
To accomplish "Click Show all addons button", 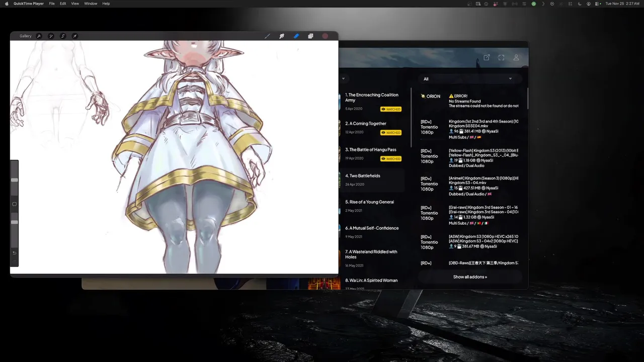I will pos(470,277).
